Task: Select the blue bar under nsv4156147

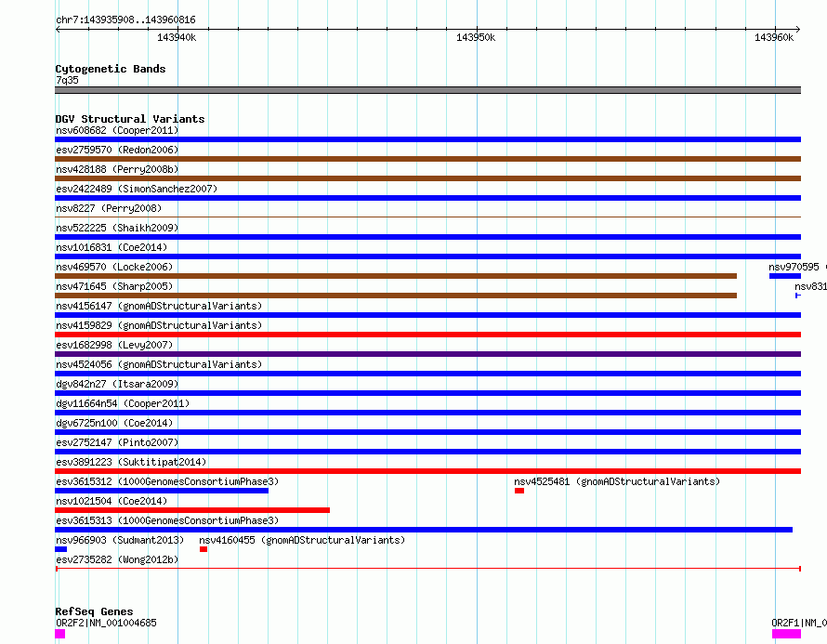Action: (427, 315)
